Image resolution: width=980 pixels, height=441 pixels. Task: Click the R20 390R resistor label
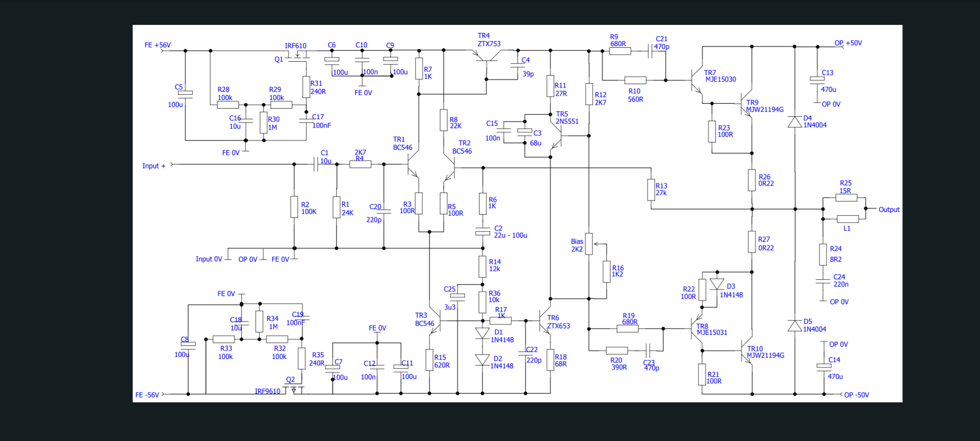tap(619, 364)
